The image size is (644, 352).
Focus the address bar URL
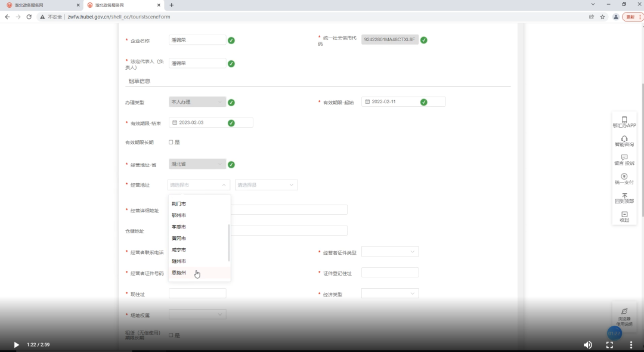point(119,17)
